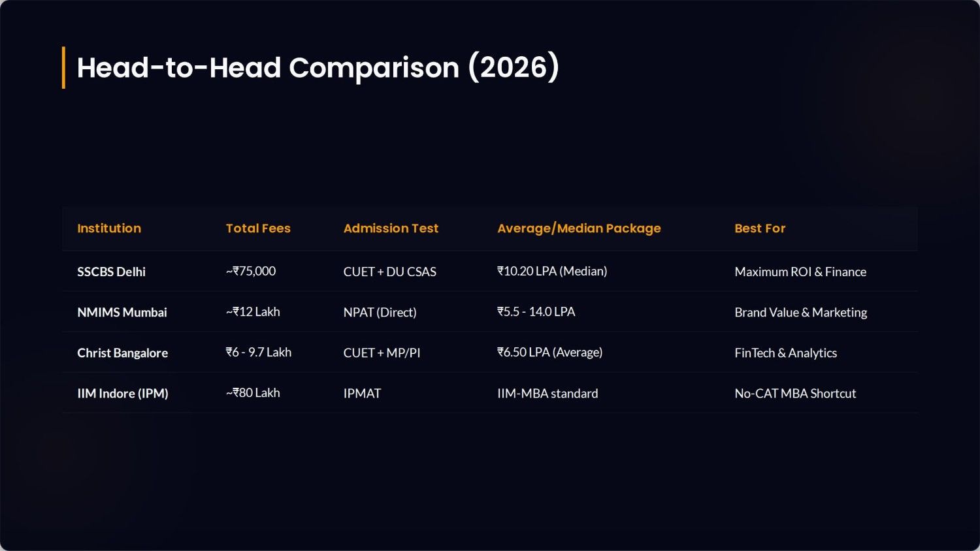Click the SSCBS Delhi row name
The height and width of the screenshot is (551, 980).
tap(111, 272)
